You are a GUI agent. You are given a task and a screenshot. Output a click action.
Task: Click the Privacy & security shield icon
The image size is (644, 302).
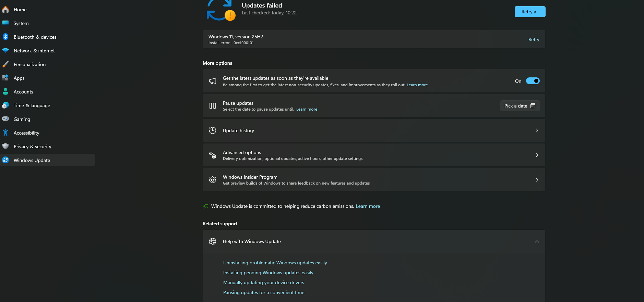coord(5,146)
